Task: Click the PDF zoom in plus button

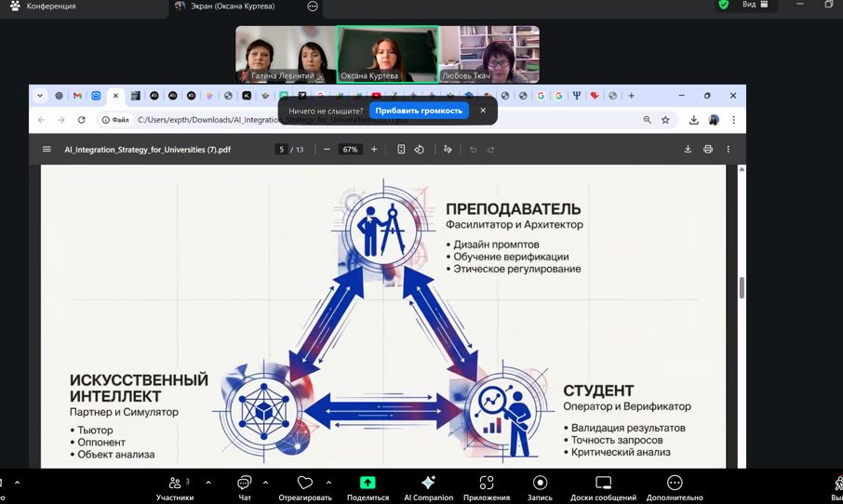Action: pyautogui.click(x=374, y=150)
